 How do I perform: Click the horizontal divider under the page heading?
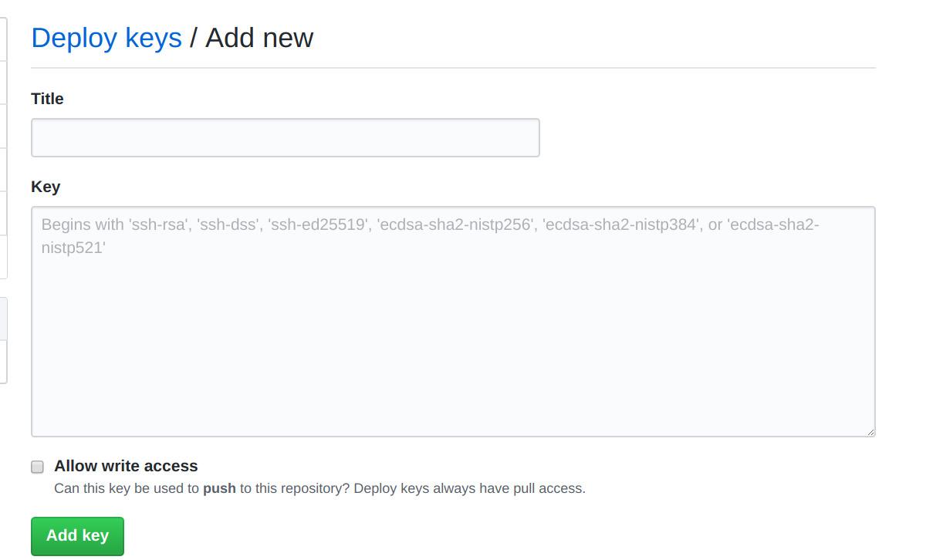(x=453, y=68)
